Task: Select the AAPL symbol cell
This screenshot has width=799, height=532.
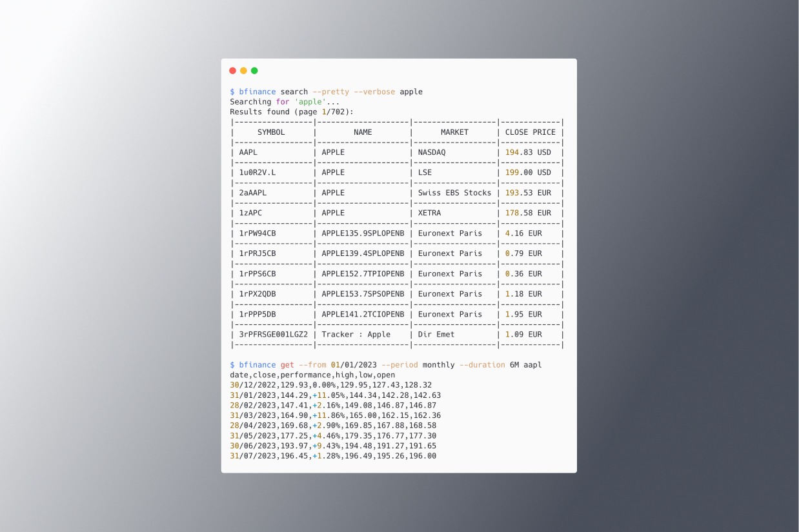Action: (x=248, y=152)
